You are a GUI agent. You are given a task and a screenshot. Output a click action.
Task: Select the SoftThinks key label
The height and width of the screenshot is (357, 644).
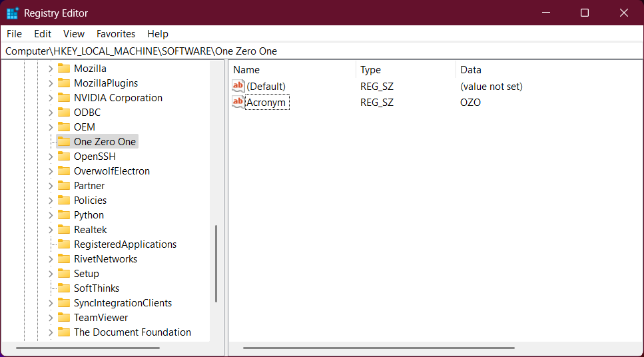click(97, 288)
